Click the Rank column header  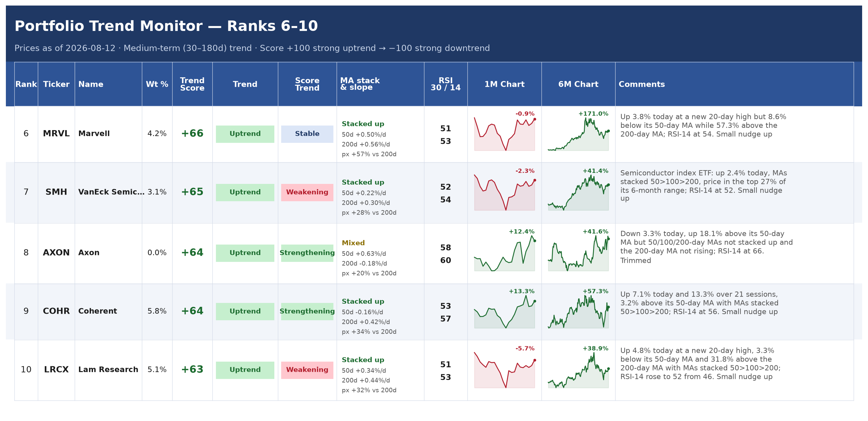[x=26, y=84]
